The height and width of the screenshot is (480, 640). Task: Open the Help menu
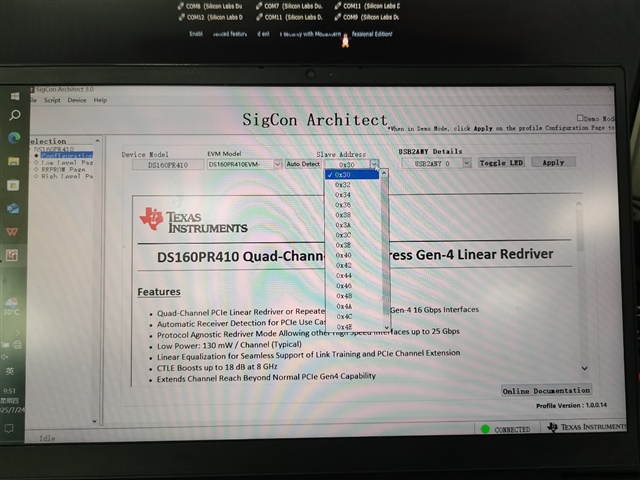[100, 100]
